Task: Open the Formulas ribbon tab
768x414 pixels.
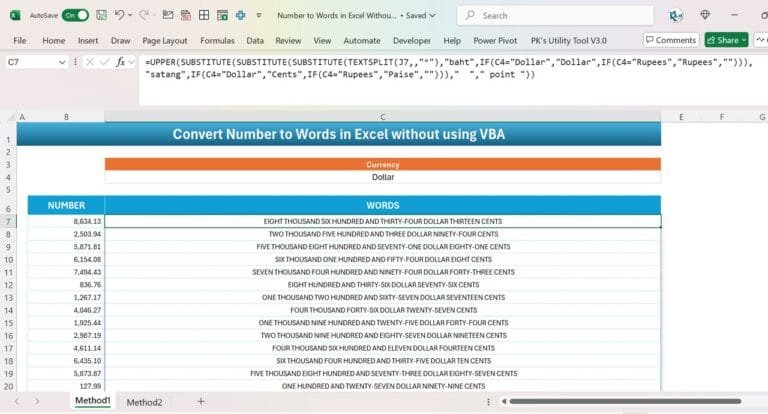Action: pyautogui.click(x=216, y=40)
